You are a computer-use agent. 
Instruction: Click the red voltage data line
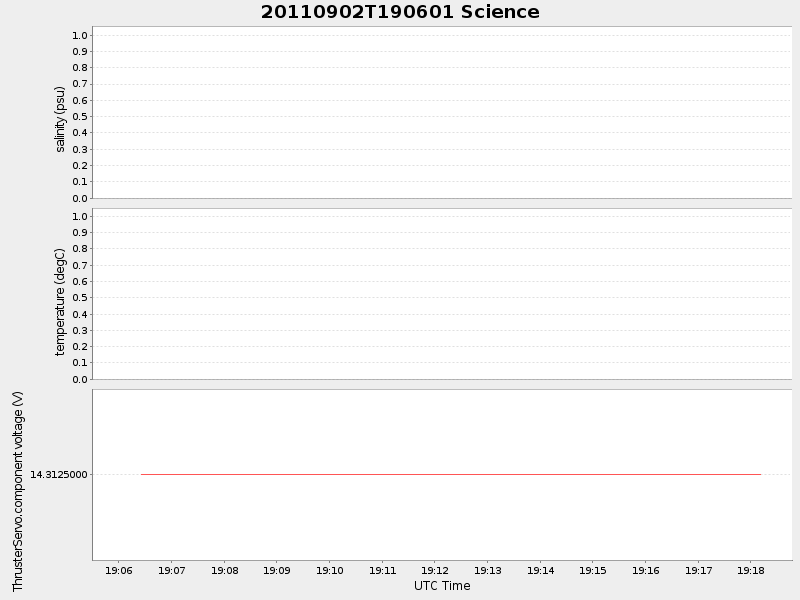(451, 474)
